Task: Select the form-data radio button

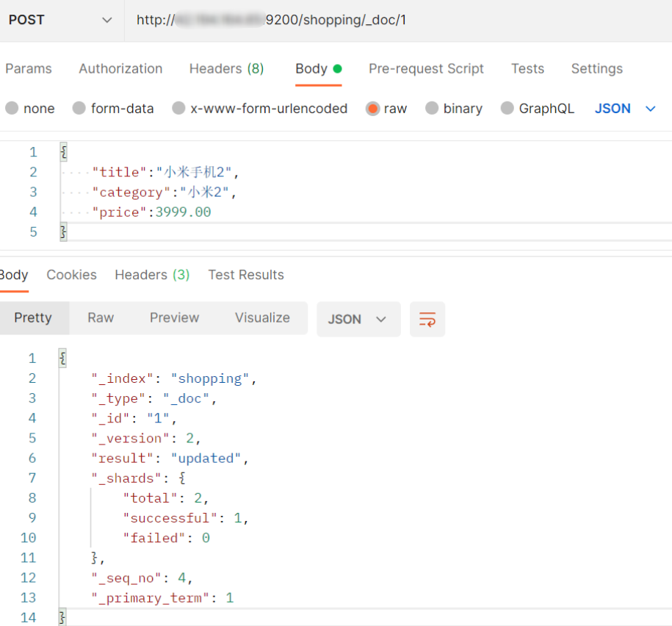Action: coord(79,109)
